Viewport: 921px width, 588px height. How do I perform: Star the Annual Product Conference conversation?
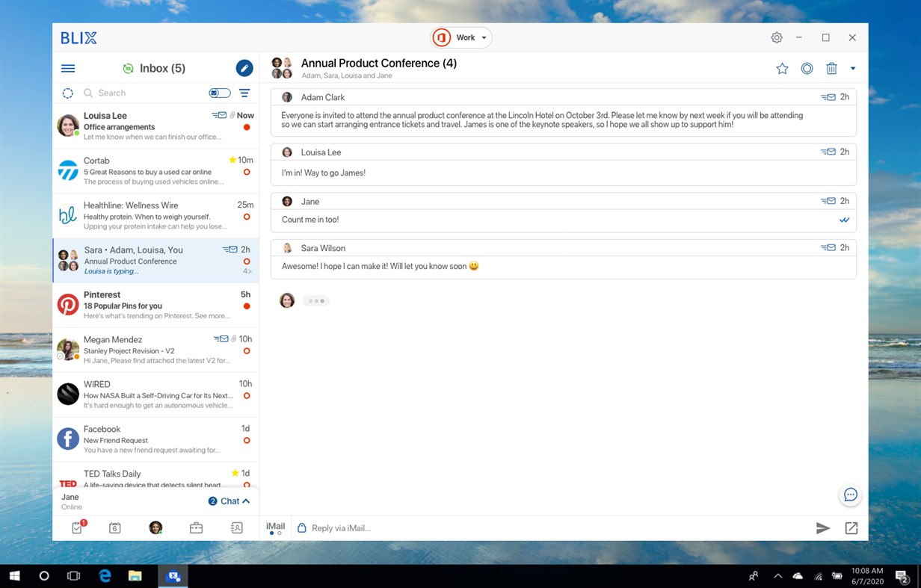[x=782, y=69]
